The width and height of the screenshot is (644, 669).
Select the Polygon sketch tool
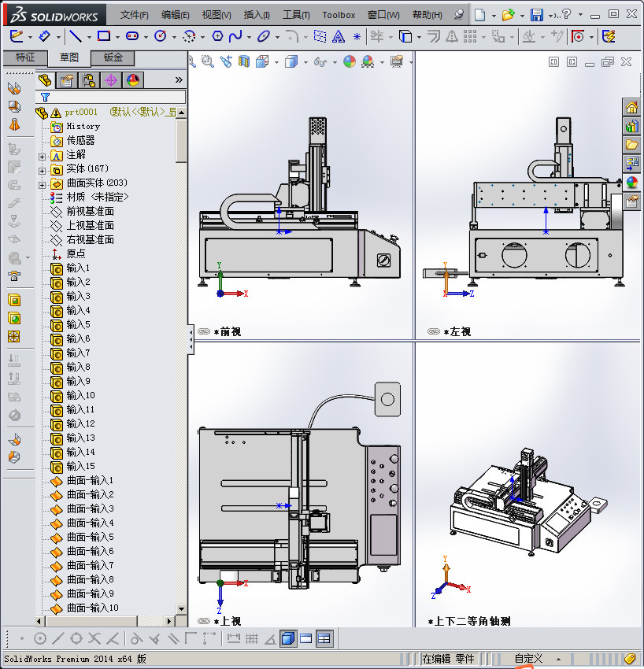[217, 36]
